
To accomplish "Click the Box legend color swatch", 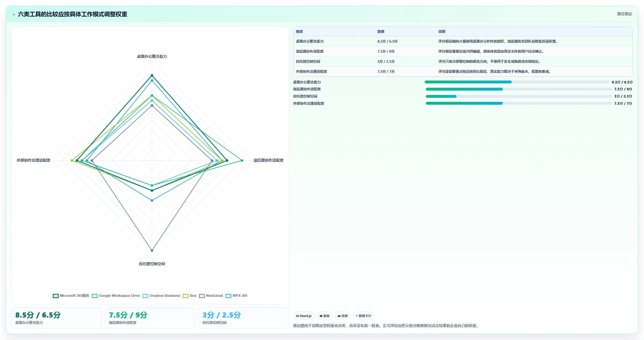I will click(186, 296).
